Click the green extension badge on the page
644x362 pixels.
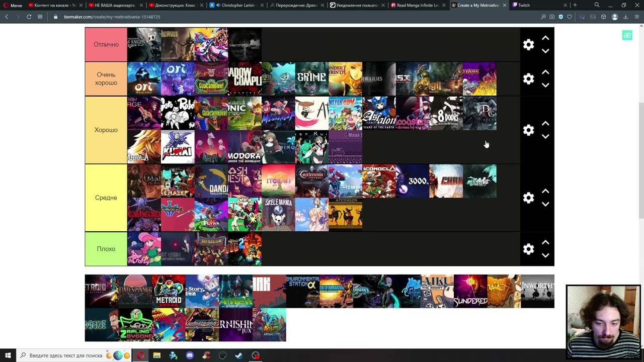(x=627, y=35)
